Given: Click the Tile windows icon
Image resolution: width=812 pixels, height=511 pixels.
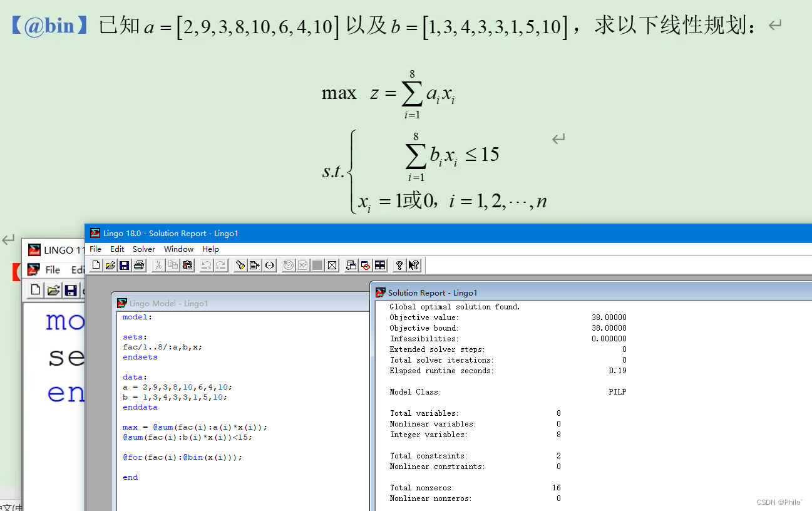Looking at the screenshot, I should [380, 266].
